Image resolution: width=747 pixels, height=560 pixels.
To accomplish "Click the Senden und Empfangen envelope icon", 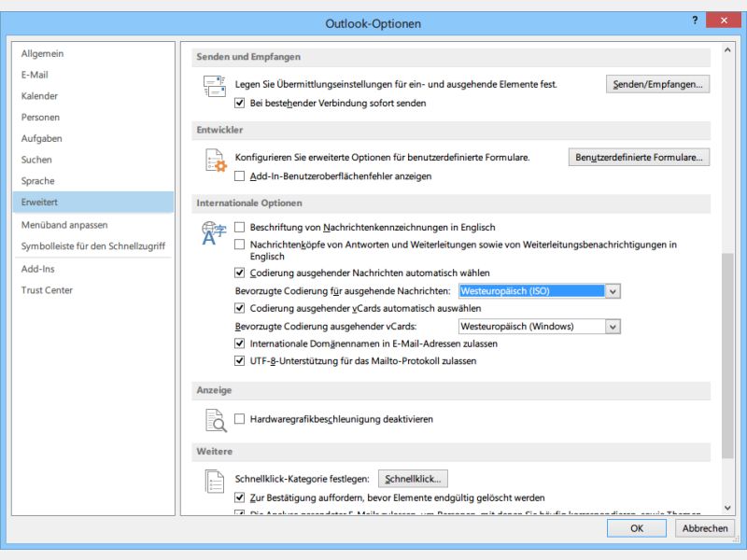I will (x=215, y=86).
